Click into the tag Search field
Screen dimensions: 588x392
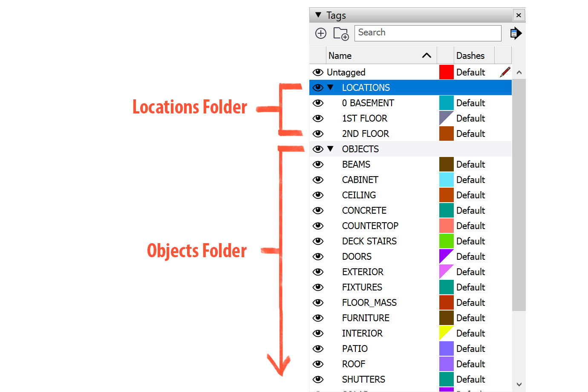click(x=427, y=33)
